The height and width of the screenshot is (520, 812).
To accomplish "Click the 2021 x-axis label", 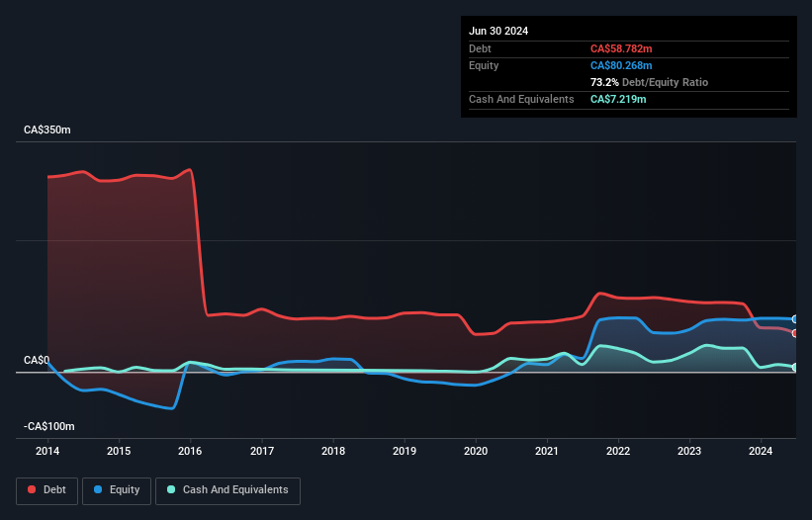I will point(547,451).
